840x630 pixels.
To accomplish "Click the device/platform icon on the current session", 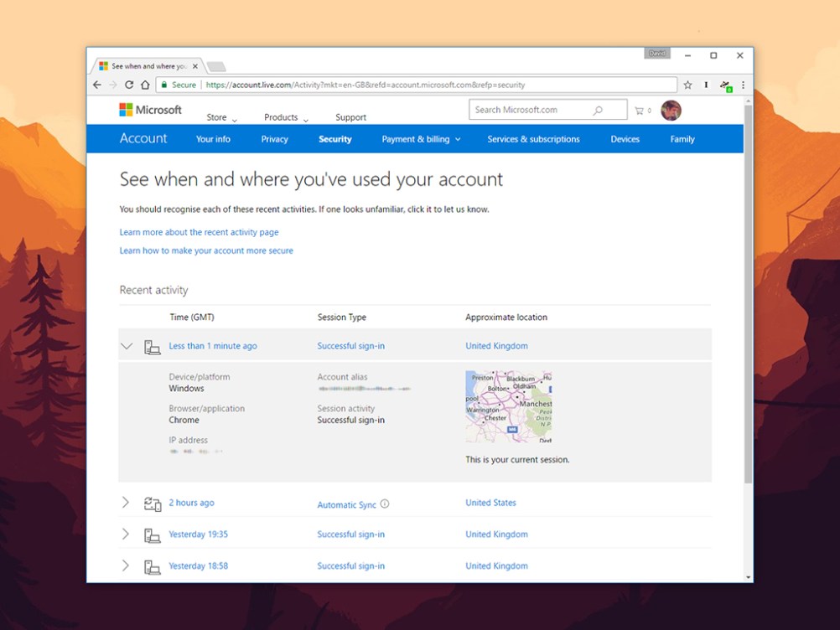I will (x=153, y=345).
